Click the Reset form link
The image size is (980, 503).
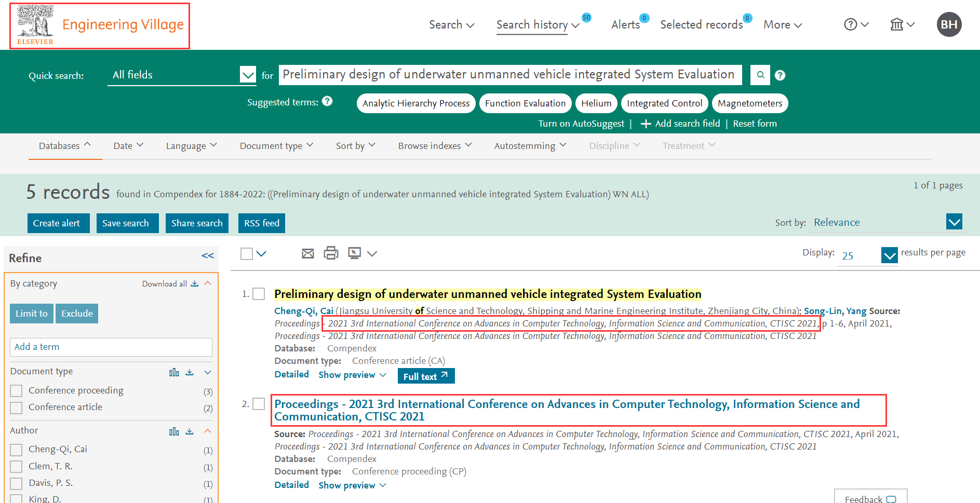tap(755, 124)
